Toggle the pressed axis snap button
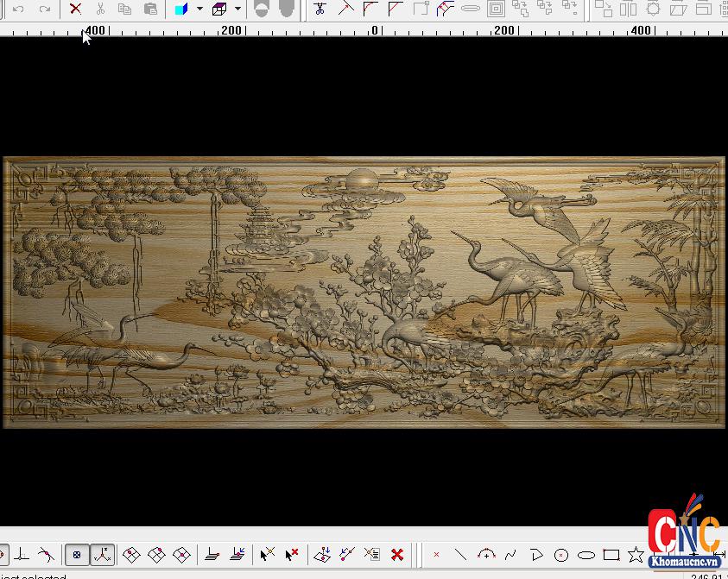This screenshot has width=728, height=579. (102, 555)
